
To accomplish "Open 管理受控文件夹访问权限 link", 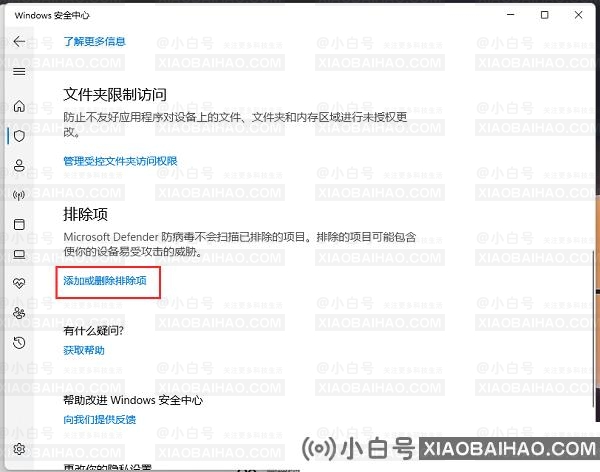I will [120, 161].
